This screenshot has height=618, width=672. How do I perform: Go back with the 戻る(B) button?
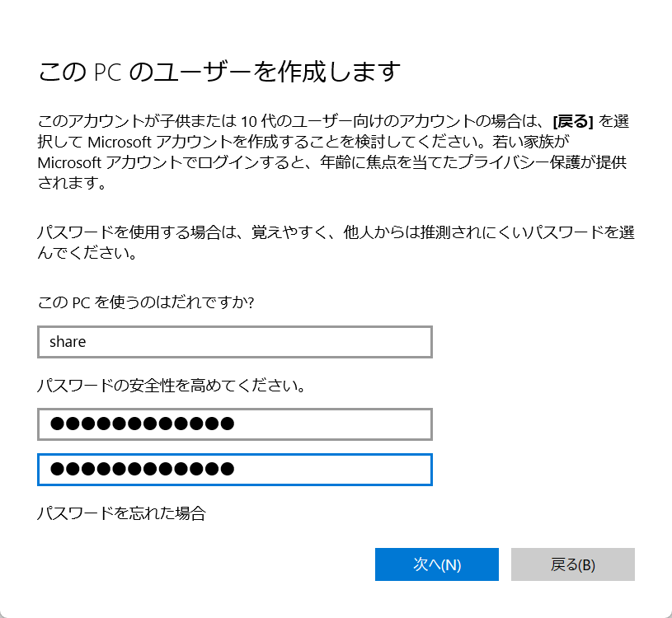(572, 564)
